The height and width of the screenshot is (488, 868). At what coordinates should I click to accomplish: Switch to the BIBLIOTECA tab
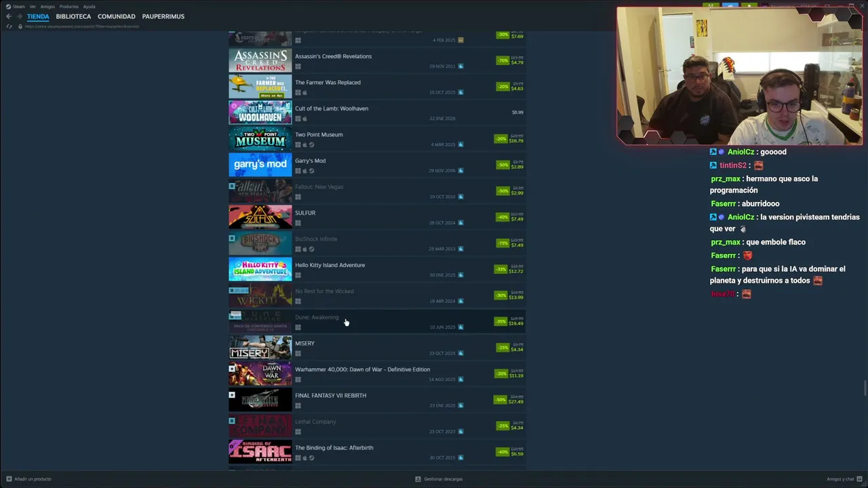(x=73, y=16)
